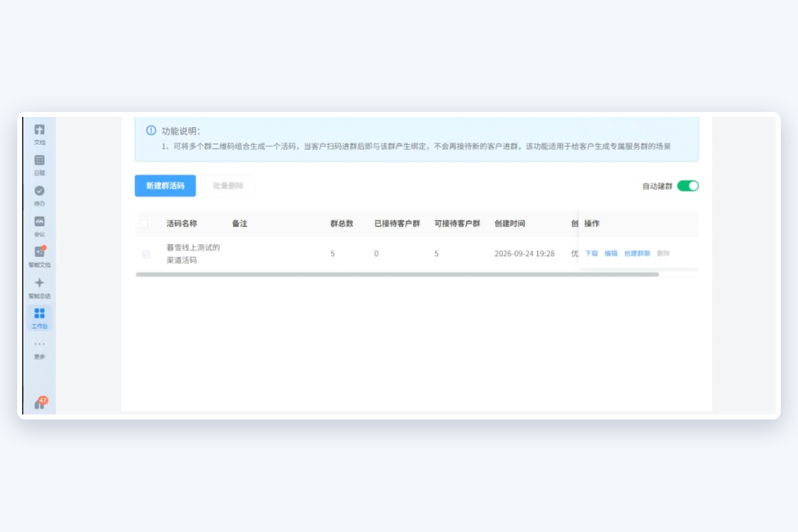Click the 群总数 column header
The width and height of the screenshot is (798, 532).
point(342,223)
